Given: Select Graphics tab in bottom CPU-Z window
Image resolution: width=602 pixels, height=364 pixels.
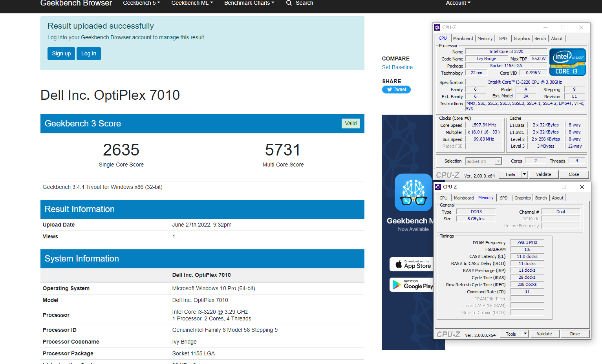Looking at the screenshot, I should (x=522, y=198).
